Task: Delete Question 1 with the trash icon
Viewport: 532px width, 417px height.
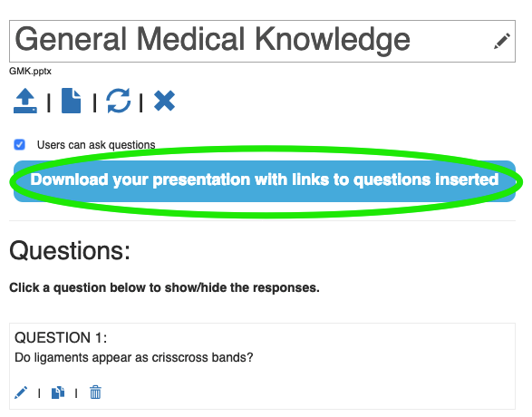Action: click(x=95, y=393)
